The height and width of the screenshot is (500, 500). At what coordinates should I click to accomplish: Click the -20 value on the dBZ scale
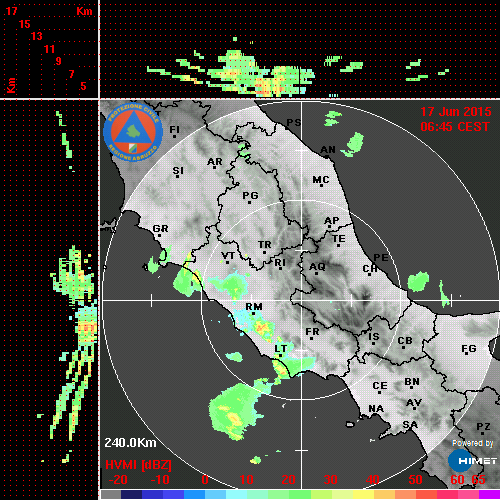118,480
